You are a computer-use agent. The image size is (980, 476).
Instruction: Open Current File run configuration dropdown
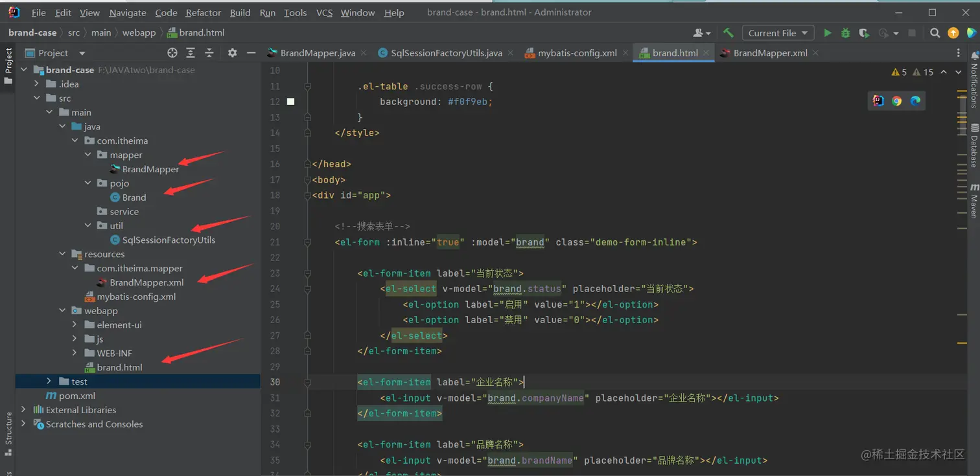[778, 33]
